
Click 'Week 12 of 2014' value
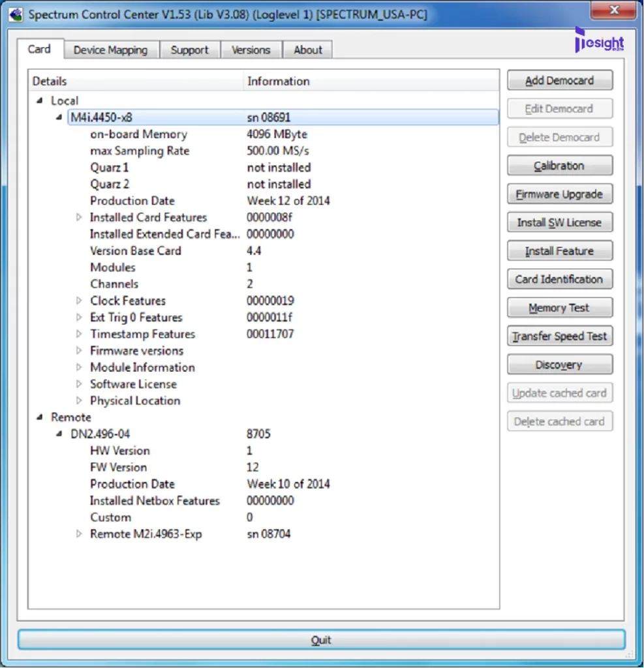click(x=288, y=201)
